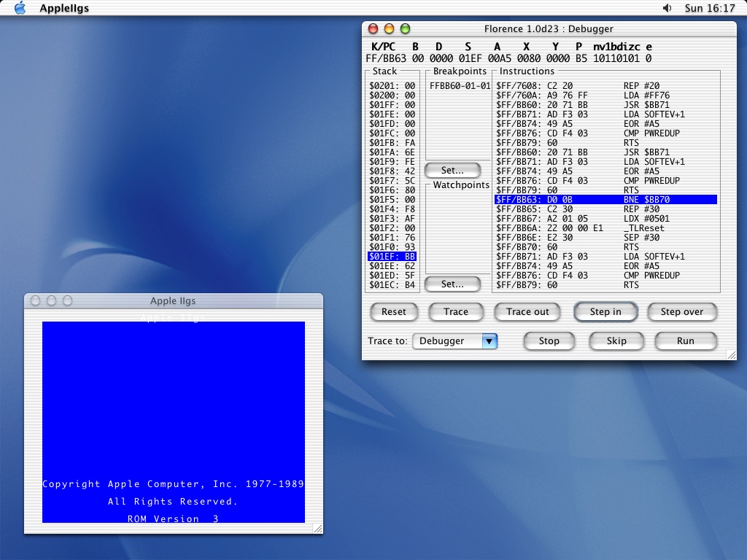The height and width of the screenshot is (560, 747).
Task: Close the Florence Debugger window
Action: (373, 29)
